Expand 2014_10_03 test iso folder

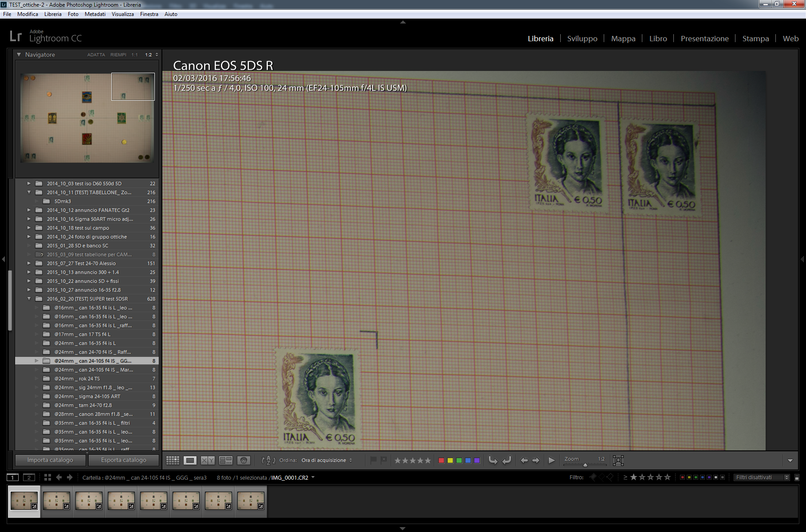click(29, 183)
